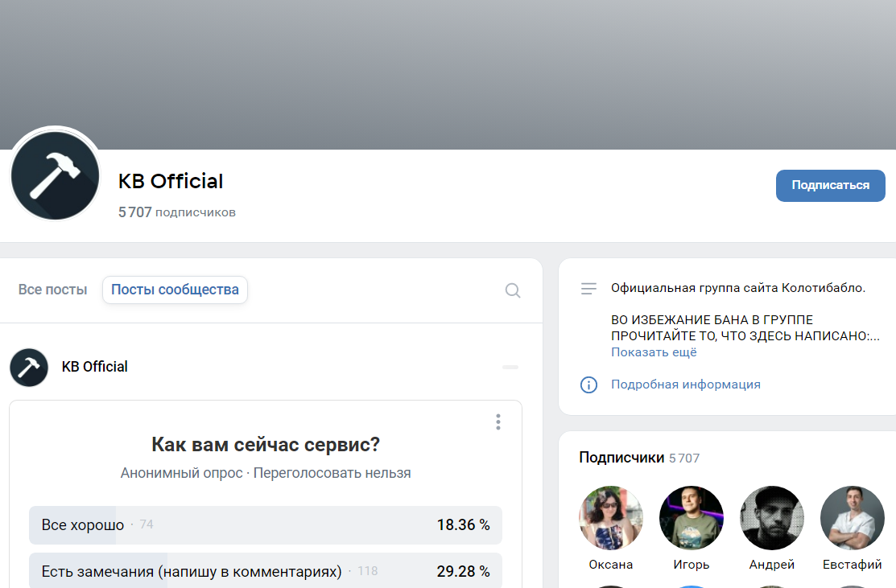
Task: Click the 29.28 % poll result
Action: click(464, 571)
